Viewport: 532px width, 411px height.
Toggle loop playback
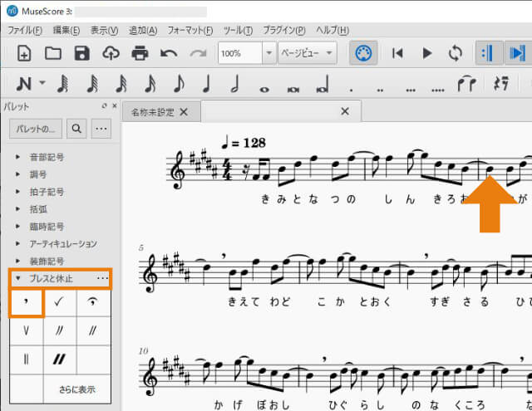[456, 53]
